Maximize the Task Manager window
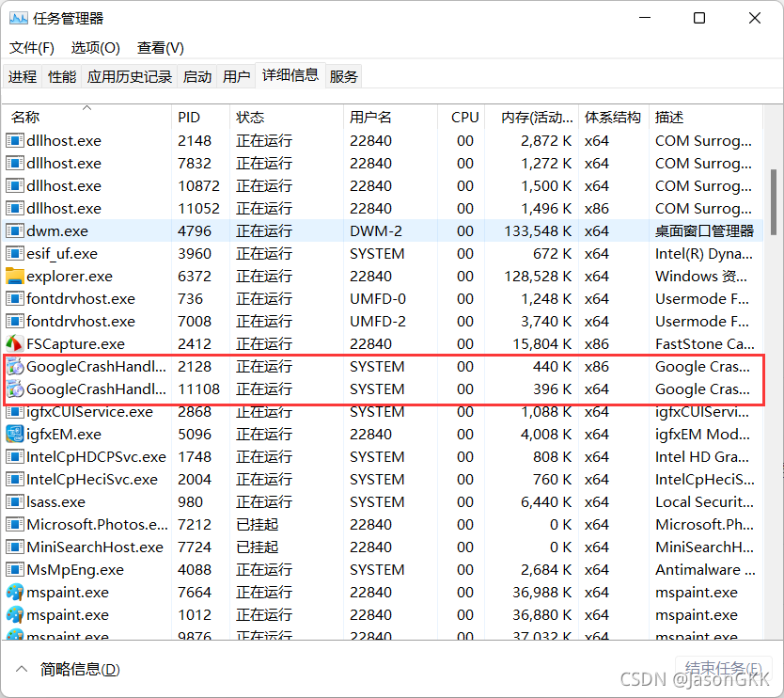This screenshot has width=784, height=698. coord(699,18)
